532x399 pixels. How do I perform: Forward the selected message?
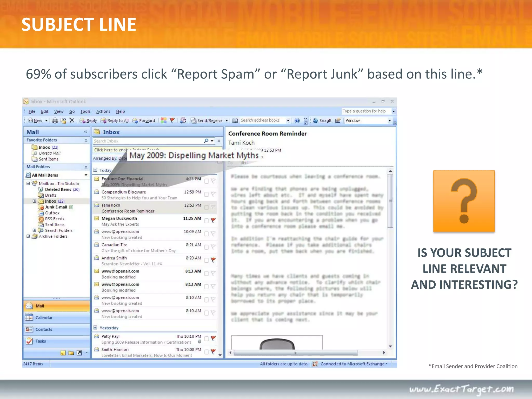click(144, 121)
